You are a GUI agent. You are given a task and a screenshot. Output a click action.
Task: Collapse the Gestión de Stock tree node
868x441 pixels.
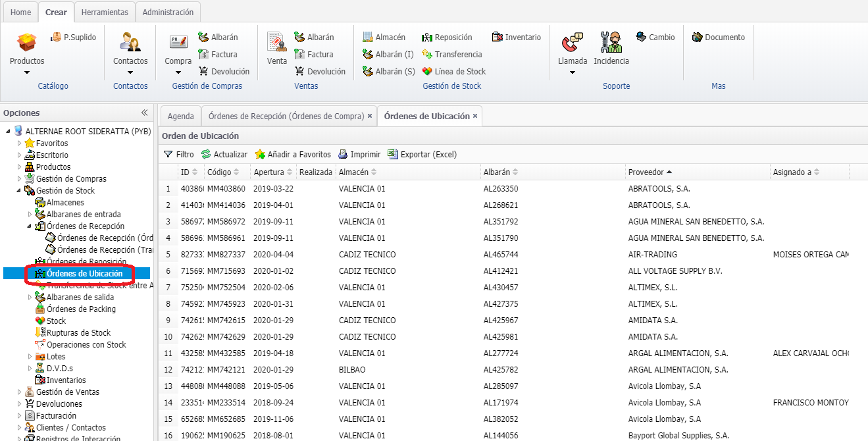pos(19,191)
